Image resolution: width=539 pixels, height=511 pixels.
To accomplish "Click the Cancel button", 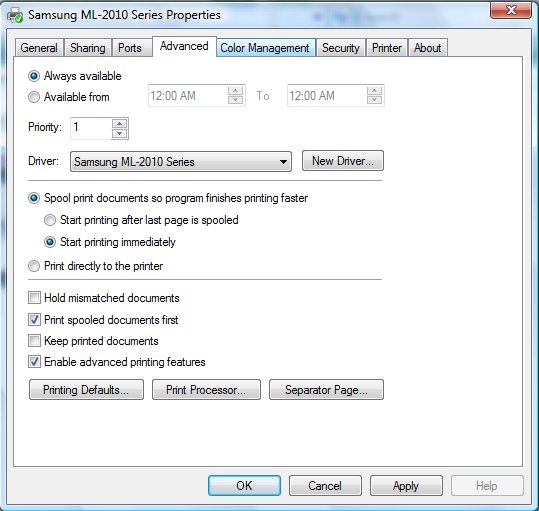I will click(325, 486).
